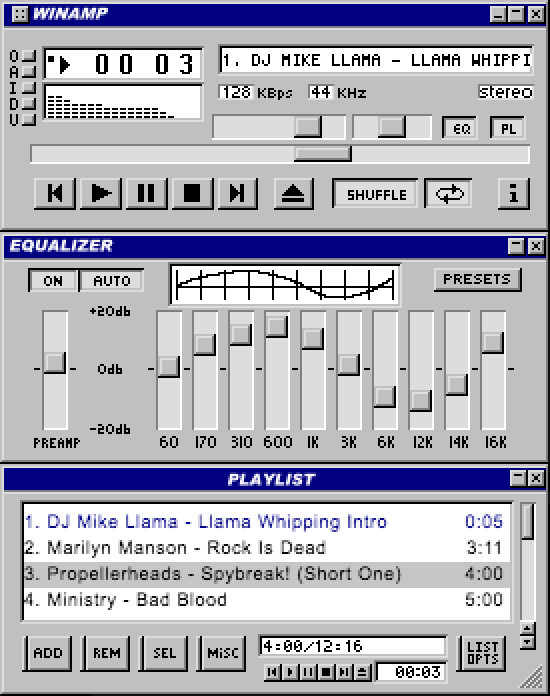Screen dimensions: 550x696
Task: Open the LIST OPTS menu
Action: click(x=482, y=653)
